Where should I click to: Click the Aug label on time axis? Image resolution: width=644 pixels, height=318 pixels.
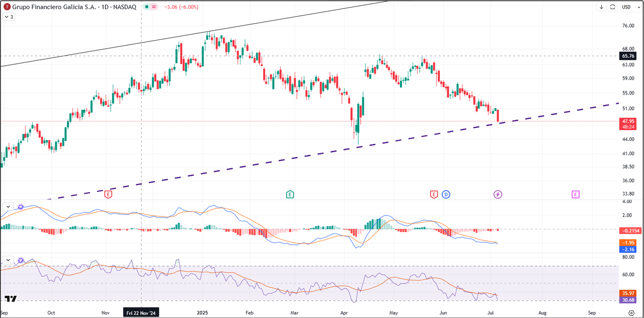click(x=542, y=312)
